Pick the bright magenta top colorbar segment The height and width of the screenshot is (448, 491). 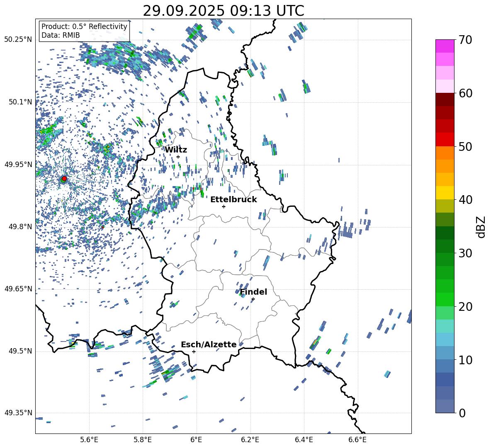pyautogui.click(x=445, y=46)
